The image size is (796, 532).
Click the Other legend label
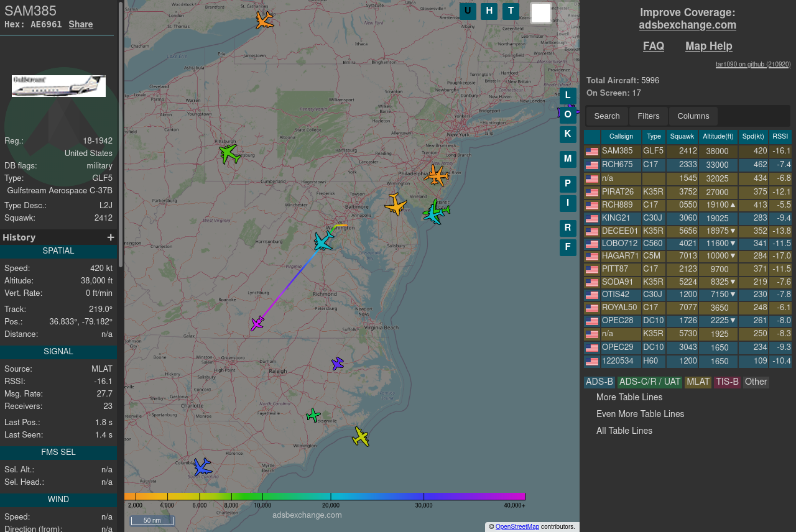pyautogui.click(x=756, y=382)
